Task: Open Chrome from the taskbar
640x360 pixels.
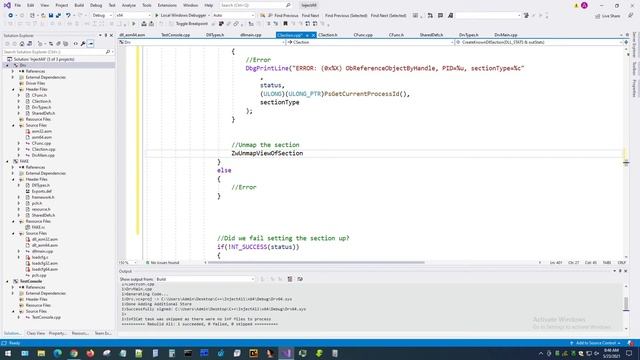Action: click(74, 353)
